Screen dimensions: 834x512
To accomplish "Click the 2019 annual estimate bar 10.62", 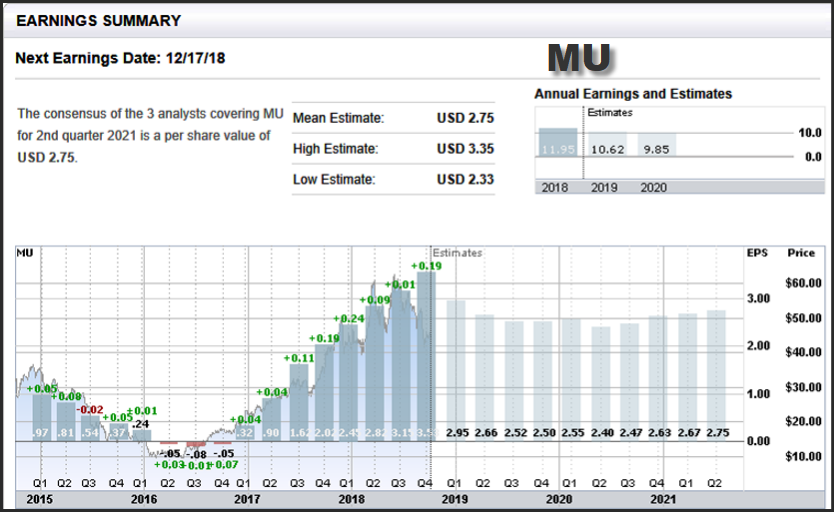I will (x=605, y=149).
